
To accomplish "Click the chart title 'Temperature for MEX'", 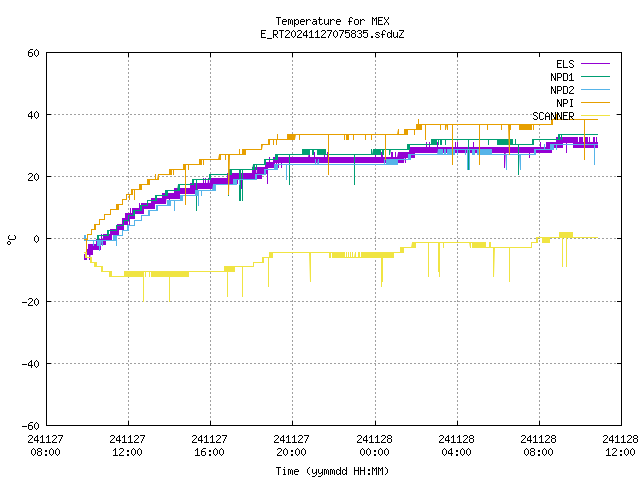I will pos(332,21).
